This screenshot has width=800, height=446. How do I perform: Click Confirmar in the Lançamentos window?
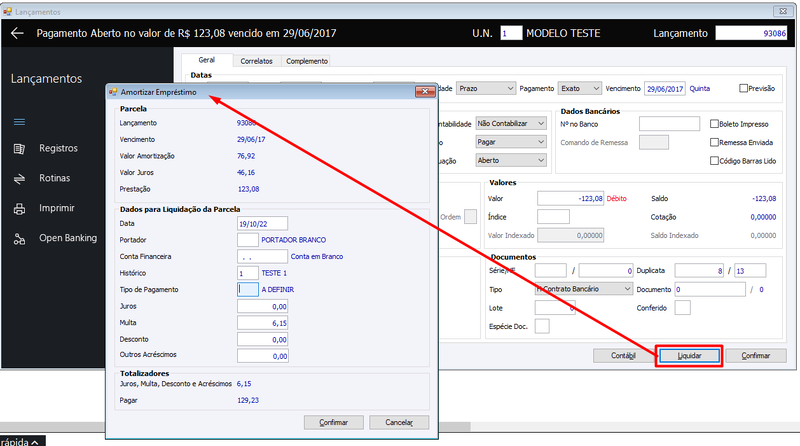tap(756, 356)
